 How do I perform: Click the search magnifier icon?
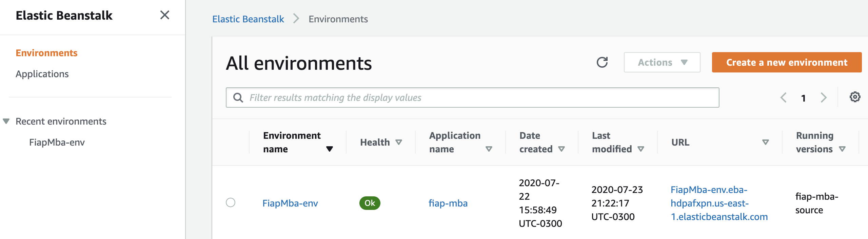(x=238, y=98)
